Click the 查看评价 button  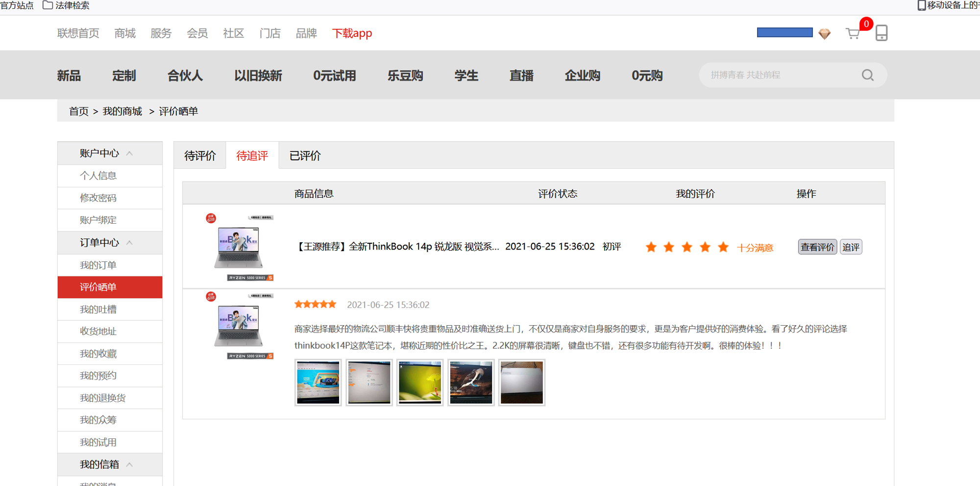pos(817,247)
